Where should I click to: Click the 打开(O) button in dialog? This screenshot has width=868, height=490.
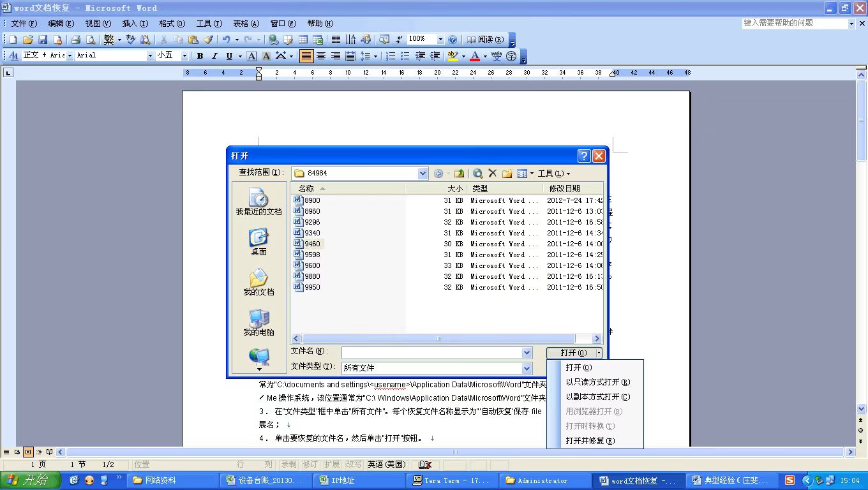(572, 353)
